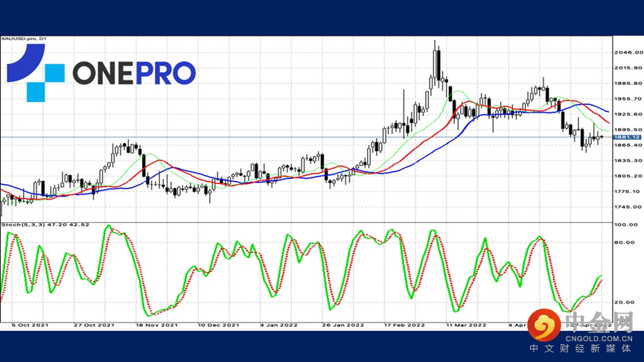Select the 18 Nov 2021 date label
The image size is (644, 362).
click(x=156, y=325)
